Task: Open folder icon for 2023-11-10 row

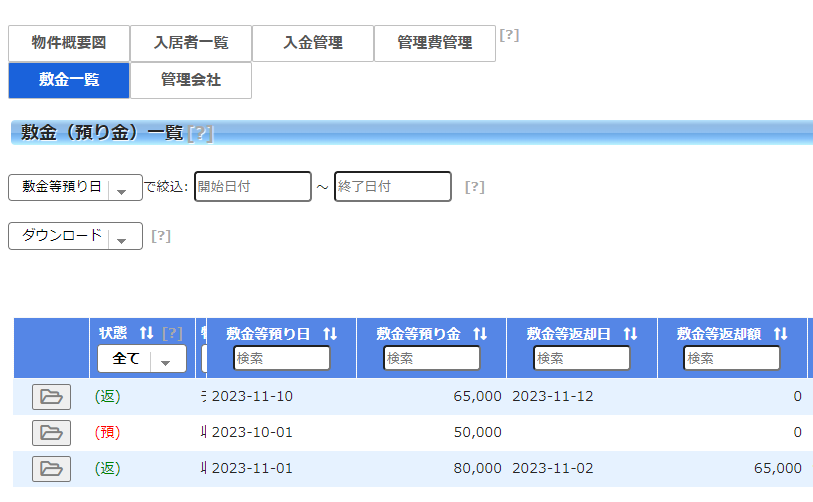Action: click(51, 397)
